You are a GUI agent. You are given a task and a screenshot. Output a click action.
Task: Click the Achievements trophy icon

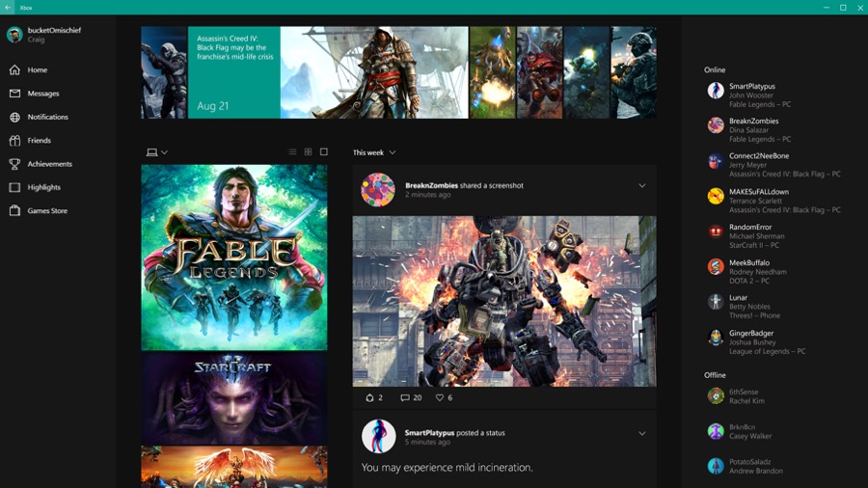[x=14, y=164]
